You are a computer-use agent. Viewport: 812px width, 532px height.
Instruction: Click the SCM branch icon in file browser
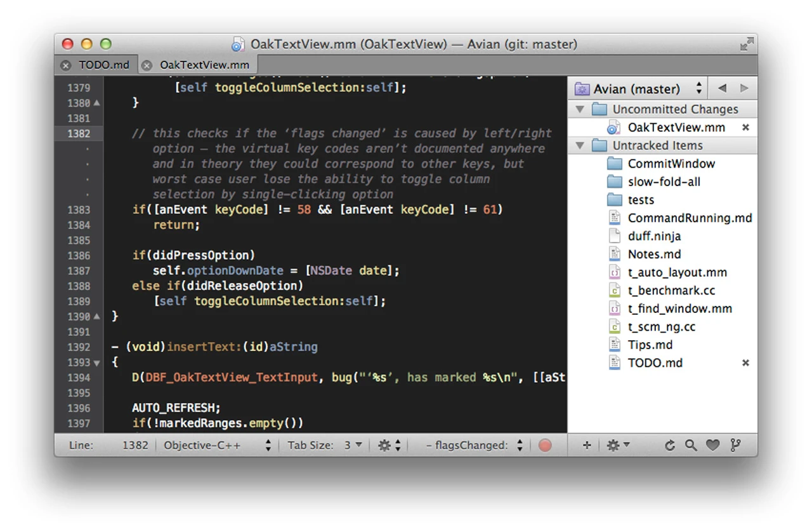(x=735, y=446)
